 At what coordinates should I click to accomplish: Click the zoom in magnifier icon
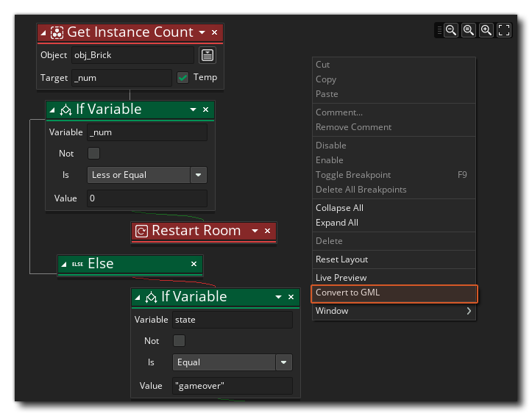486,30
